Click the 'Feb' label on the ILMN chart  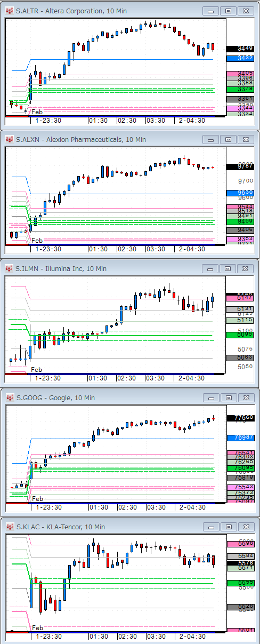click(37, 370)
